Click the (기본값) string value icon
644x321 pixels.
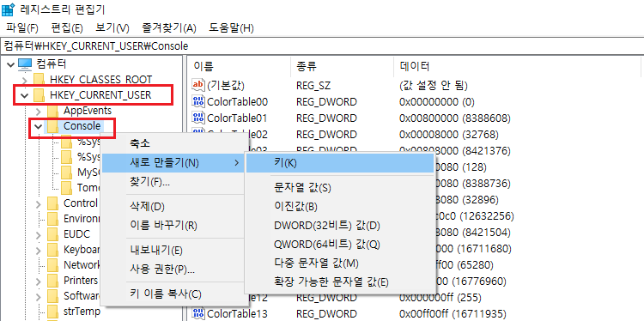pyautogui.click(x=198, y=85)
